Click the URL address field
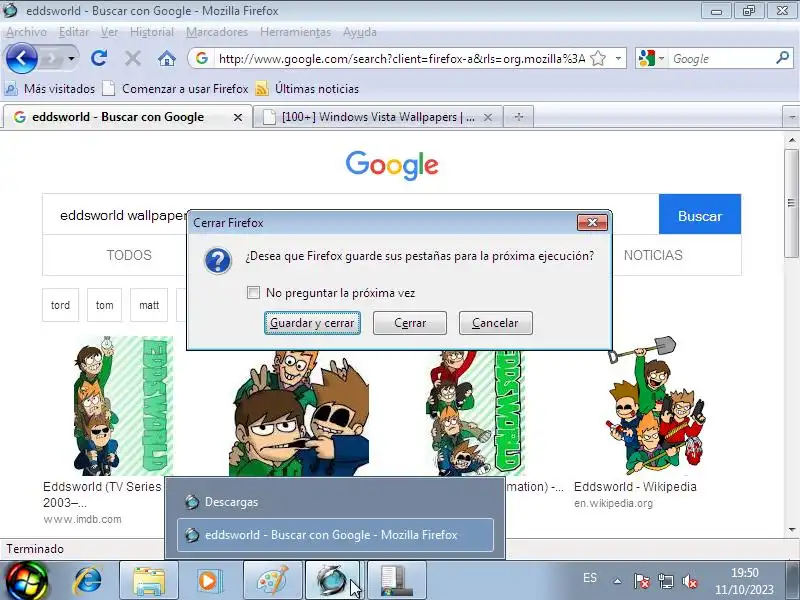The height and width of the screenshot is (600, 800). click(402, 59)
